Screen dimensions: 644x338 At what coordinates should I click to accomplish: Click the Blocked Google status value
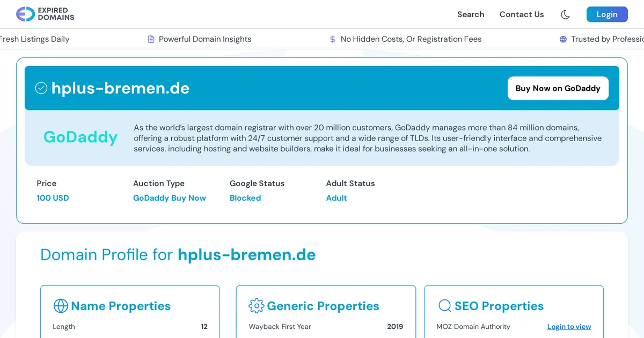pos(245,198)
